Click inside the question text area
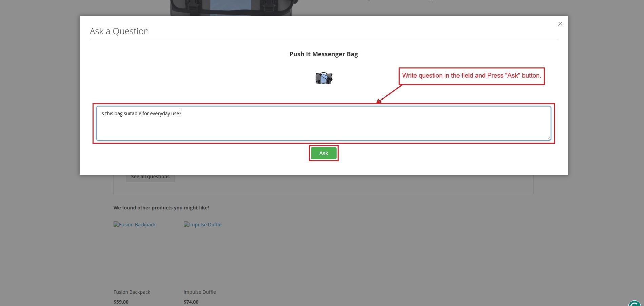Screen dimensions: 644x306 (323, 127)
